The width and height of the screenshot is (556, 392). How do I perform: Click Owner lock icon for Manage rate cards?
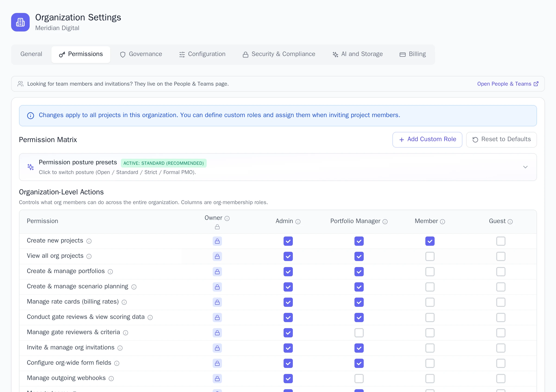[x=217, y=302]
